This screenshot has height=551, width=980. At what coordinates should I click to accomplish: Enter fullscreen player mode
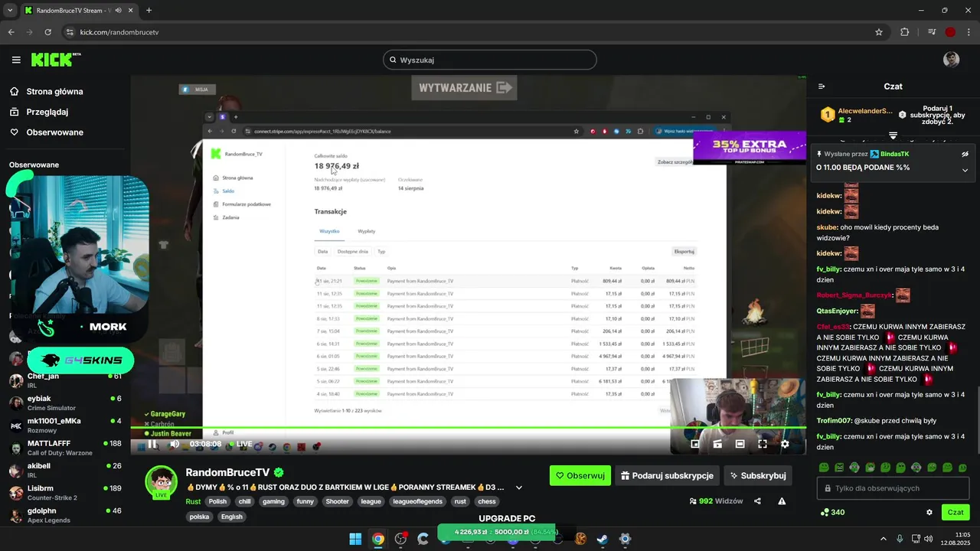[763, 444]
